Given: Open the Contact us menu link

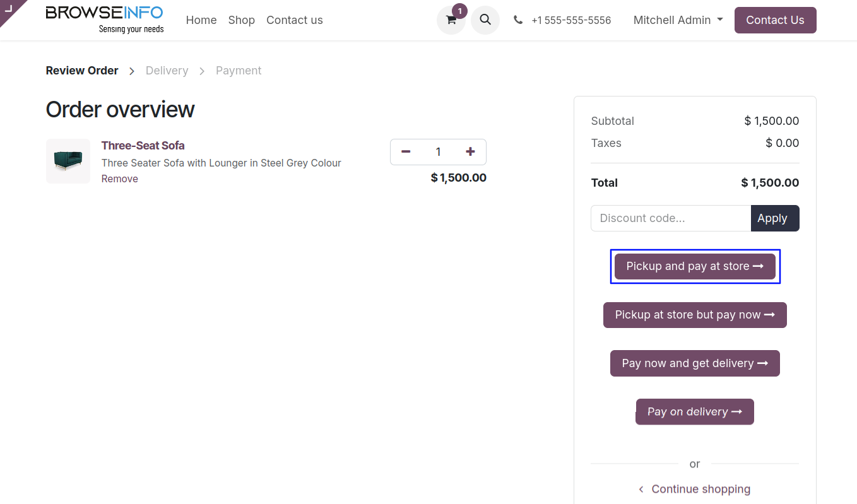Looking at the screenshot, I should [295, 20].
